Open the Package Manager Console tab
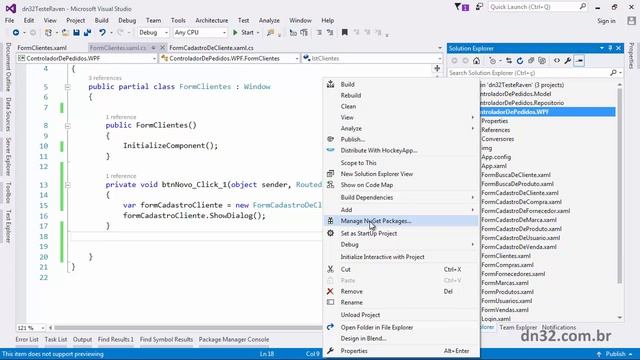640x360 pixels. pyautogui.click(x=234, y=340)
